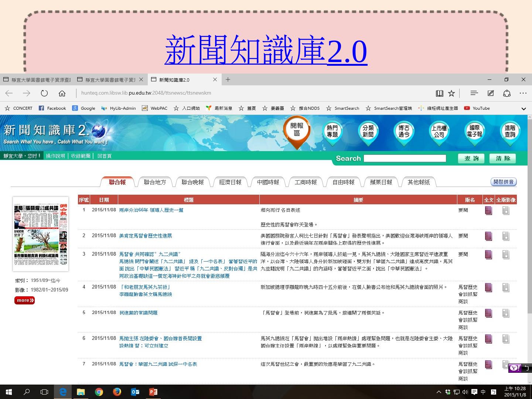Open article link 美肯定馬習會歷史性進展

click(x=146, y=236)
